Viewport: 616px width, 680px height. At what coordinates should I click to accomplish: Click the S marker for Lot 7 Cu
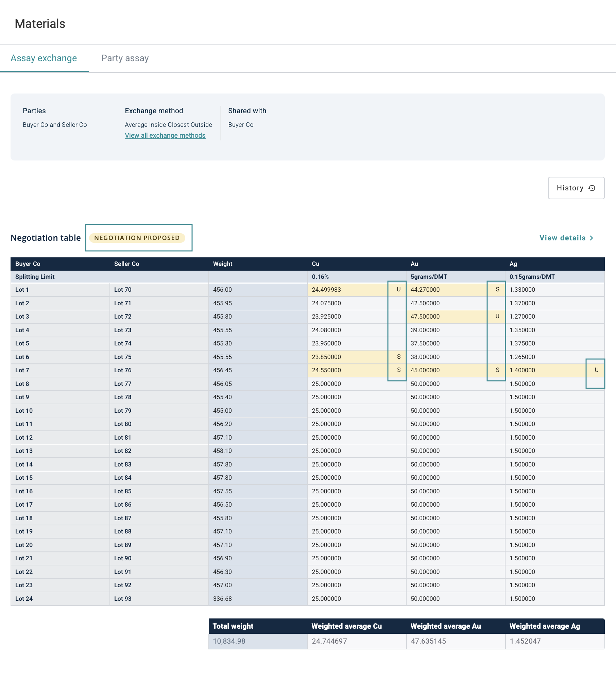coord(398,370)
